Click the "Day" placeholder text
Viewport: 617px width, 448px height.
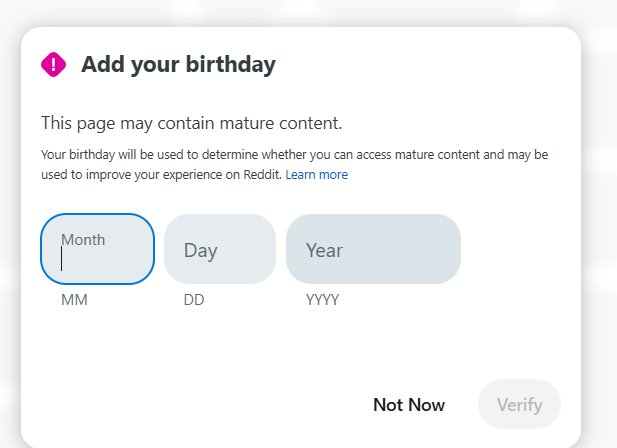click(x=200, y=250)
